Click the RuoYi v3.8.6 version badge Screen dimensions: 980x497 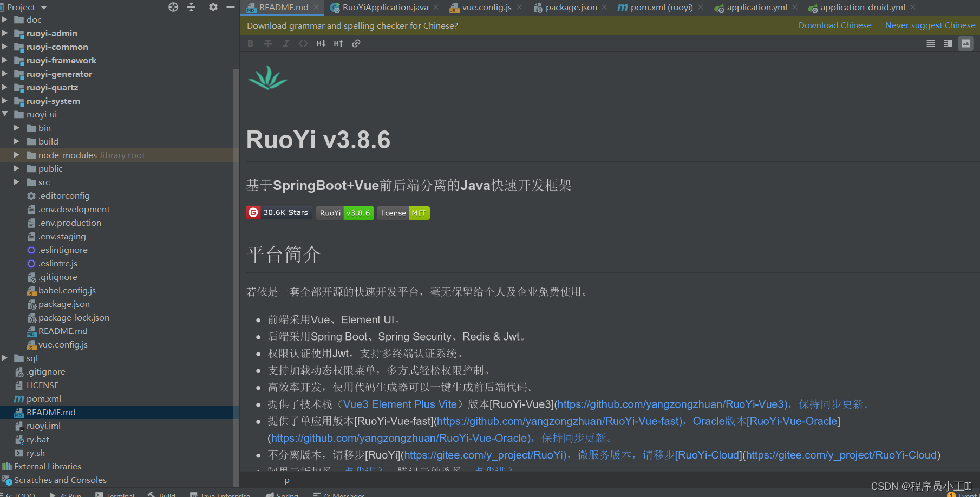tap(345, 213)
